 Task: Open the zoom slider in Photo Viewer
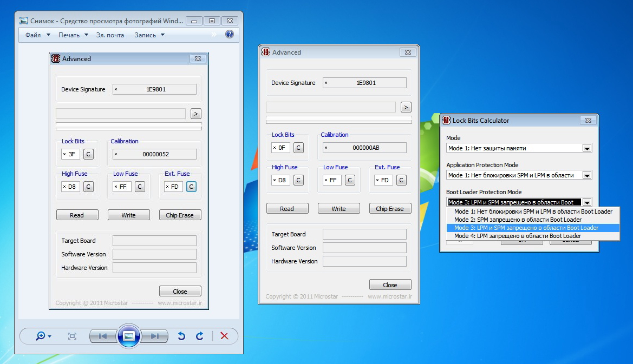(43, 336)
